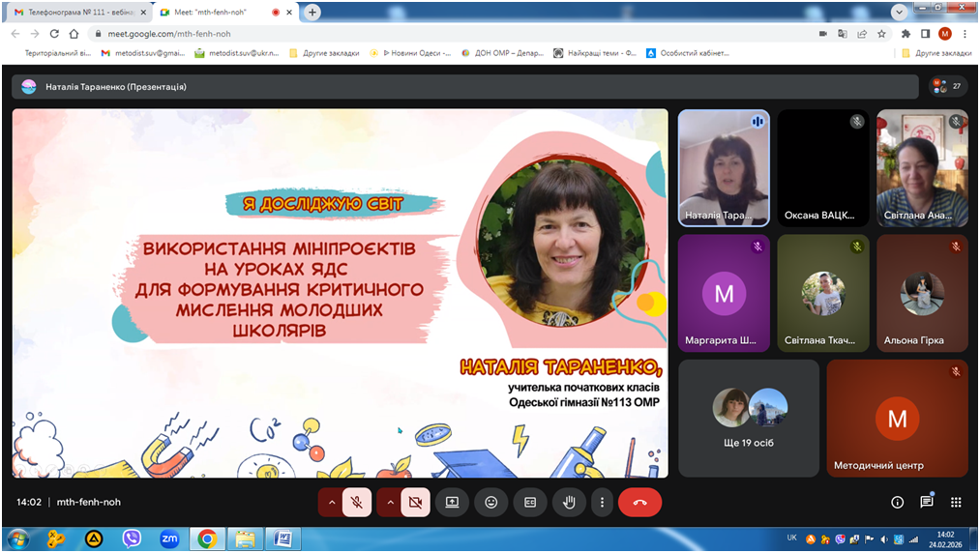Screen dimensions: 980x553
Task: Expand video settings arrow beside camera
Action: [389, 503]
